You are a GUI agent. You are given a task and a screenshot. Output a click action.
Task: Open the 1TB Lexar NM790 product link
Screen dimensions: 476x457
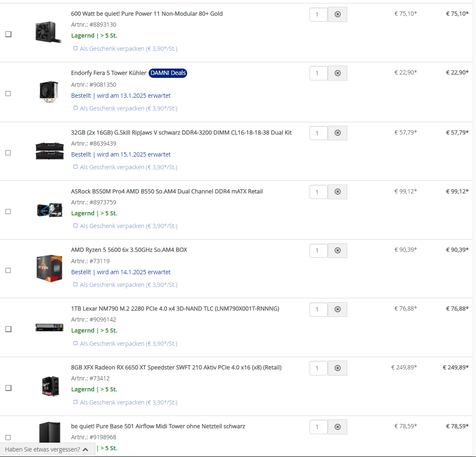(x=175, y=309)
